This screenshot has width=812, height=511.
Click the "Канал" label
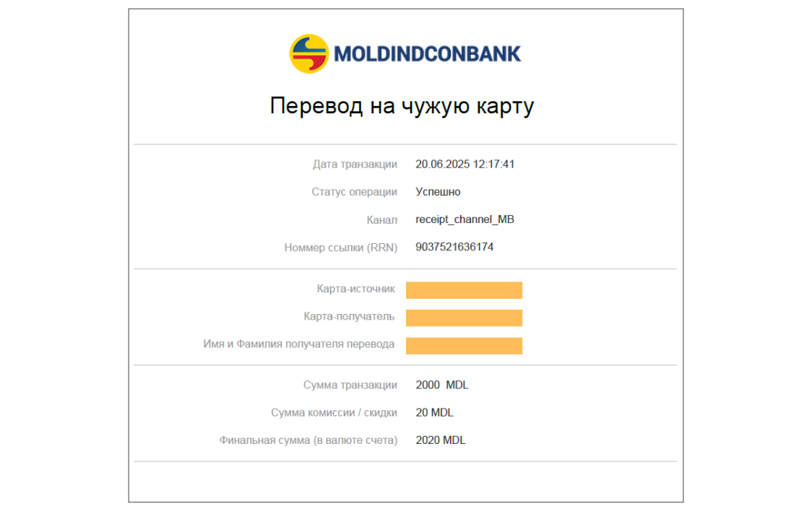coord(381,219)
